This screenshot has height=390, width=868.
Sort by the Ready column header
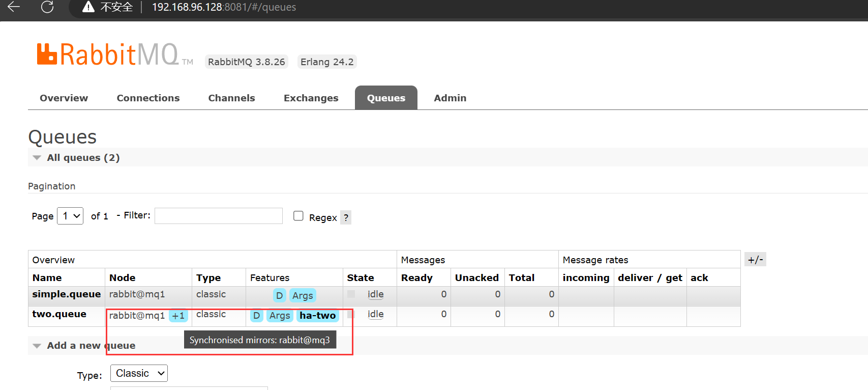click(x=416, y=277)
